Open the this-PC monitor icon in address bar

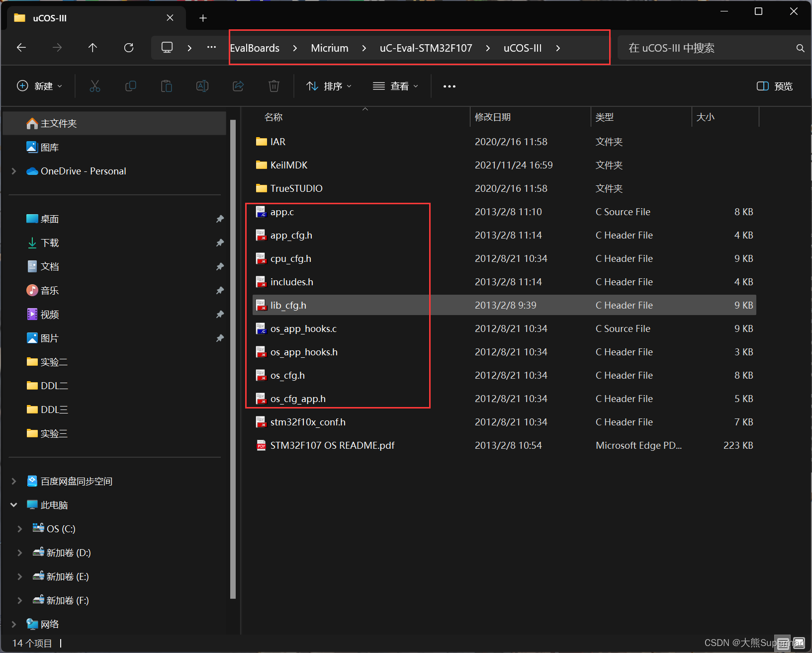(167, 48)
